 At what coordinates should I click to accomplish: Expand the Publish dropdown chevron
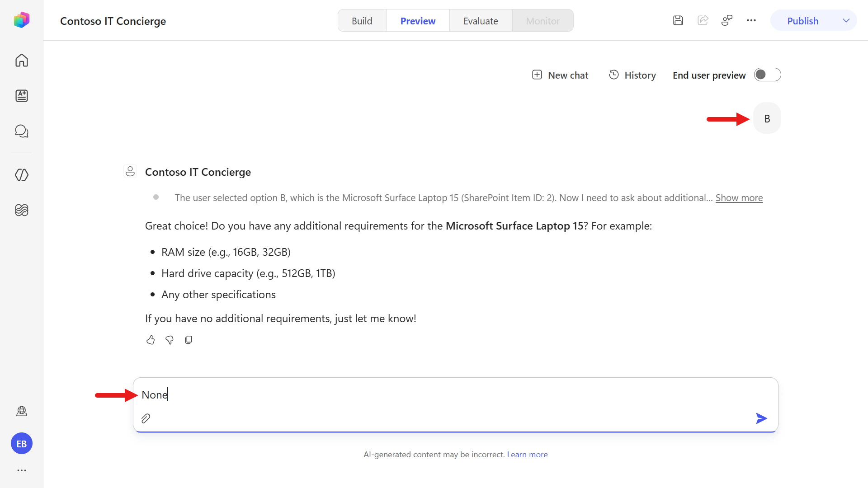tap(846, 21)
